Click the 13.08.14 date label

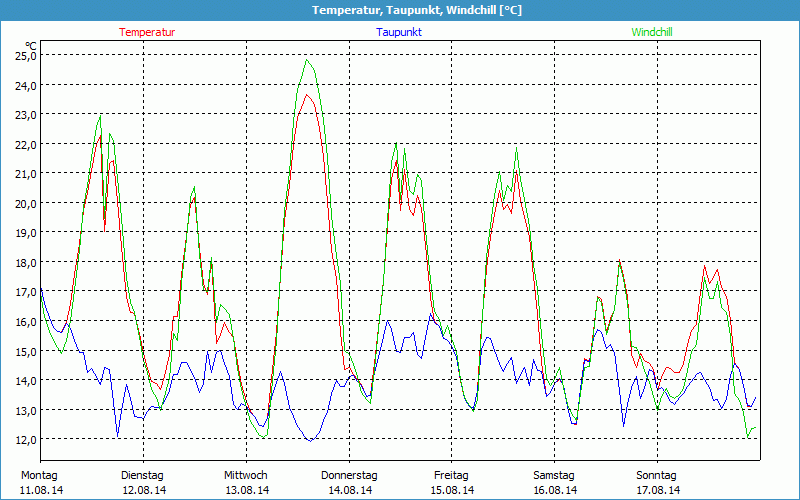point(247,490)
